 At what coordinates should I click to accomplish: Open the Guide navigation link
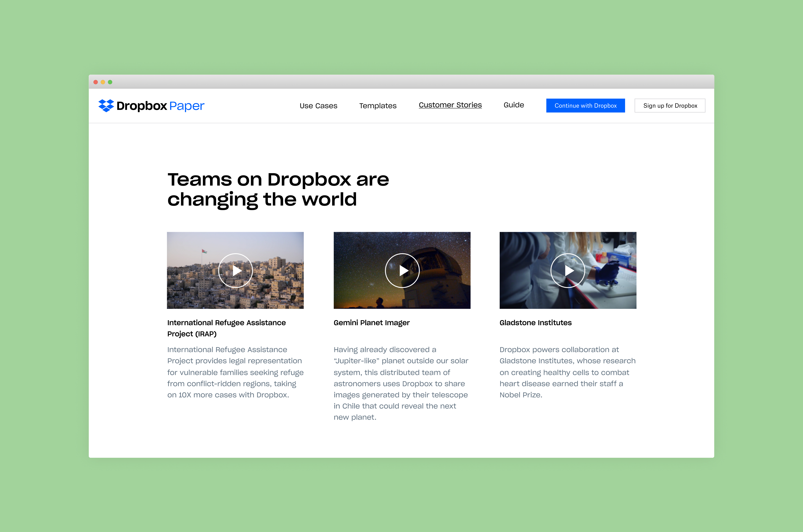point(514,105)
